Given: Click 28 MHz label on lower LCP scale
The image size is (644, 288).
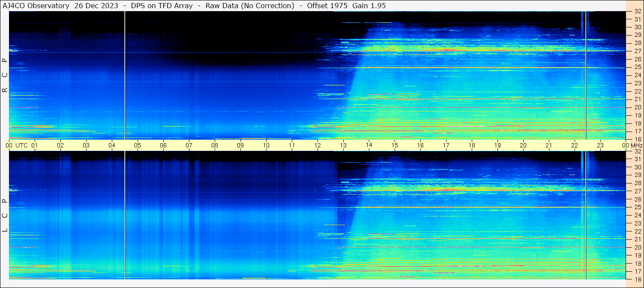Looking at the screenshot, I should coord(638,183).
